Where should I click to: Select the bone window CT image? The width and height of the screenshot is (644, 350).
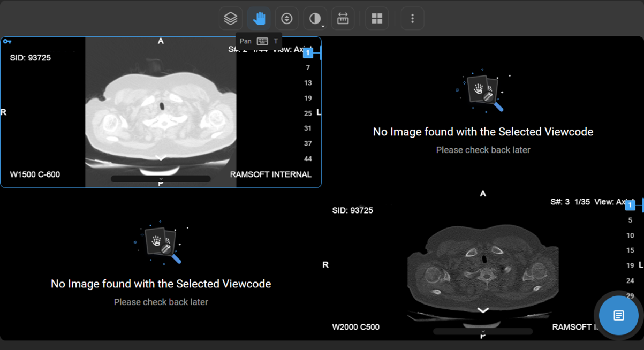[x=483, y=268]
